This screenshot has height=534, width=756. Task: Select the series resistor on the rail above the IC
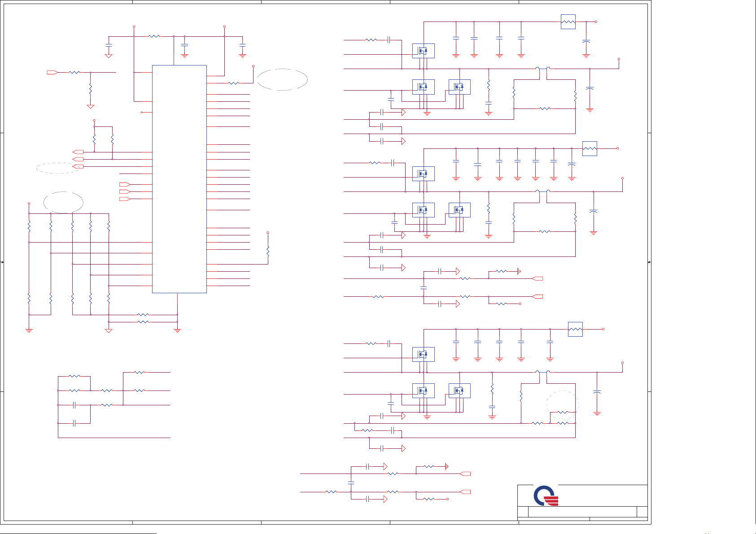tap(154, 36)
